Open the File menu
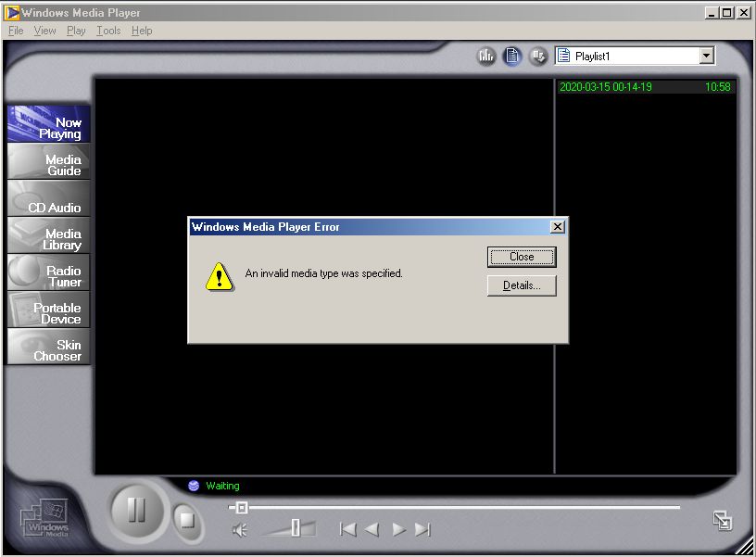Image resolution: width=756 pixels, height=557 pixels. pyautogui.click(x=16, y=31)
